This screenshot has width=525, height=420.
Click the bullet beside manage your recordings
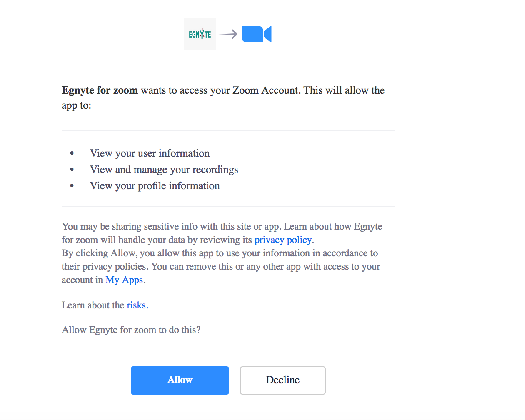[72, 170]
